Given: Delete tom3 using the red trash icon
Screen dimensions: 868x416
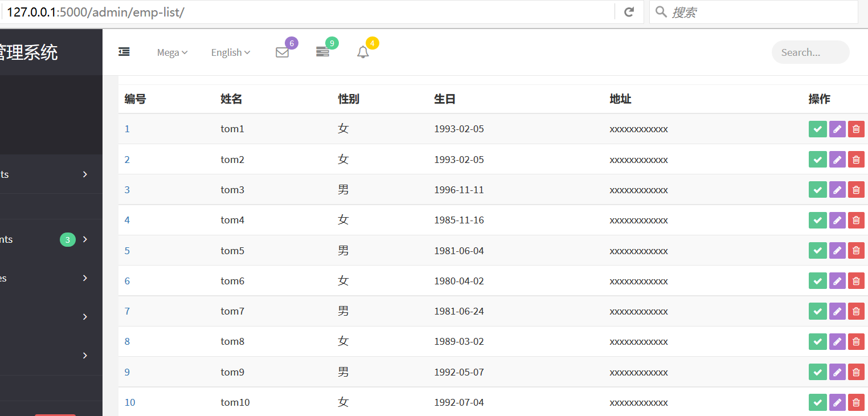Looking at the screenshot, I should click(856, 190).
